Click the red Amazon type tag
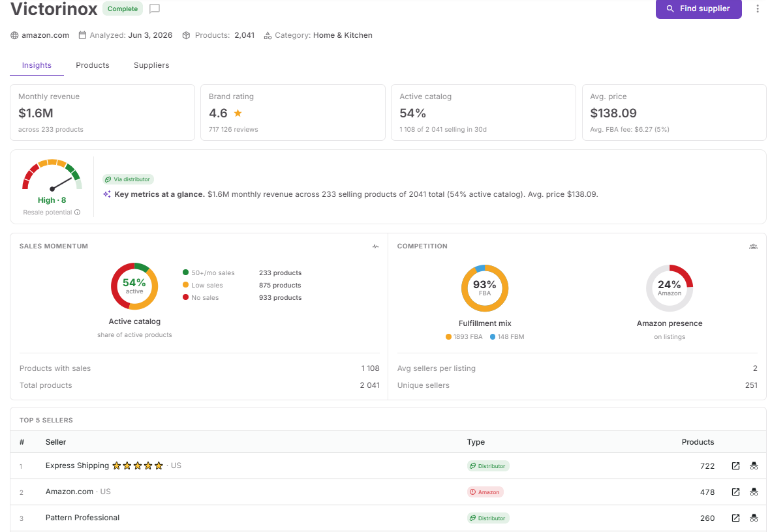Viewport: 770px width, 532px height. pyautogui.click(x=485, y=492)
